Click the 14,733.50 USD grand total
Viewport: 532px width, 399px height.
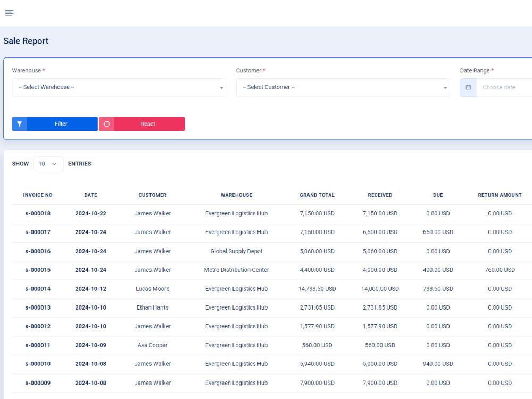[317, 289]
